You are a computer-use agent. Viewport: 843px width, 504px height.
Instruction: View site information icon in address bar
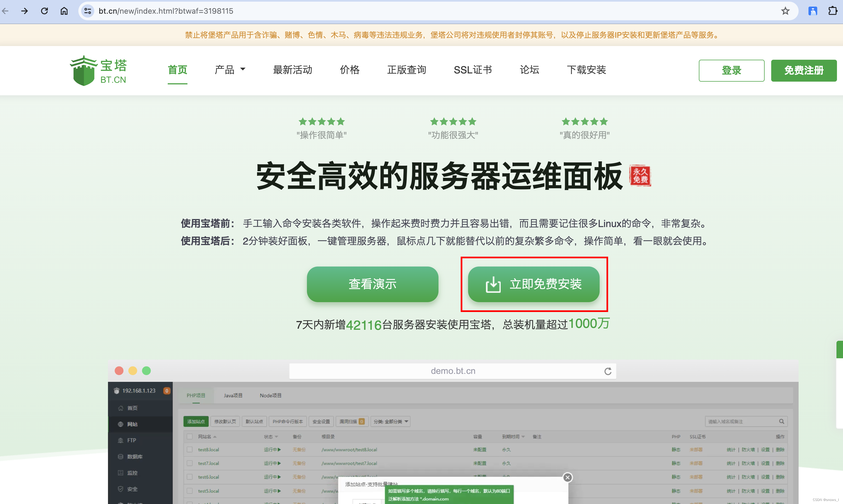click(88, 11)
